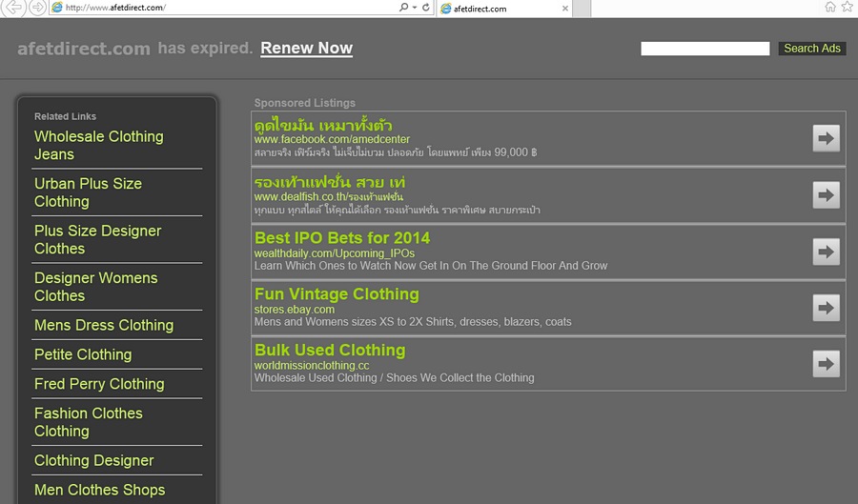Open Designer Womens Clothes link
Viewport: 858px width, 504px height.
pyautogui.click(x=95, y=287)
